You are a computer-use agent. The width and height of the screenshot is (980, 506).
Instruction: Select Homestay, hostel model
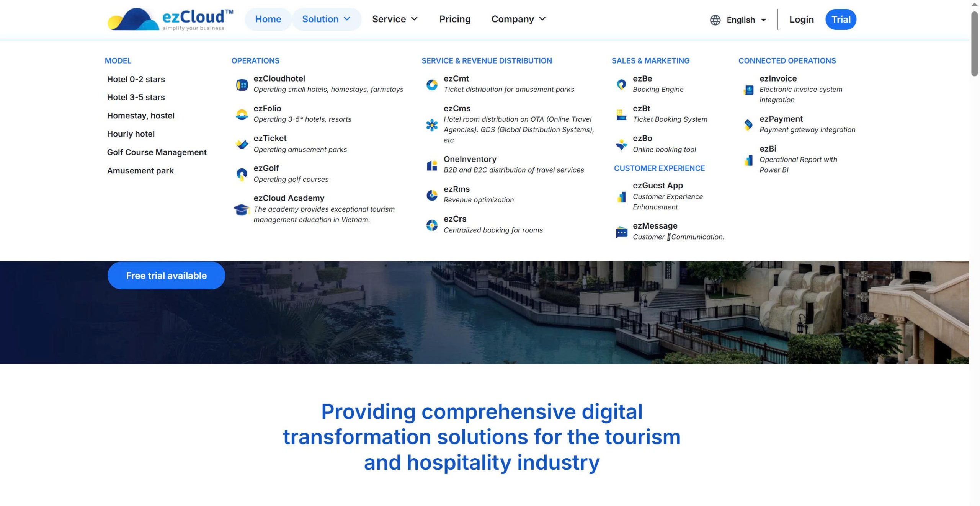coord(140,116)
